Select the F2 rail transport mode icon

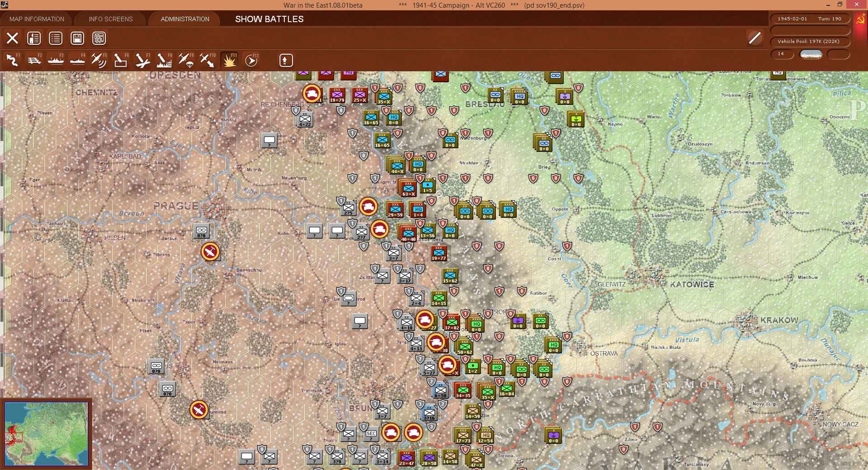point(34,60)
